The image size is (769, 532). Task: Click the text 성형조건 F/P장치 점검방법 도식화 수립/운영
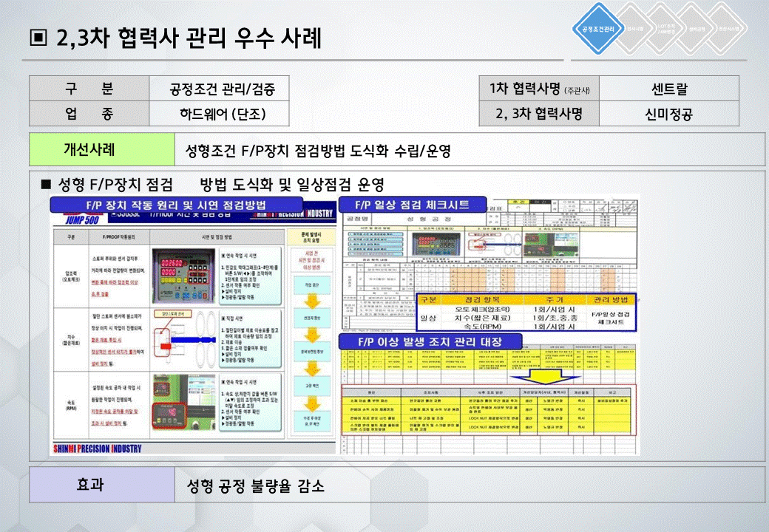point(318,151)
